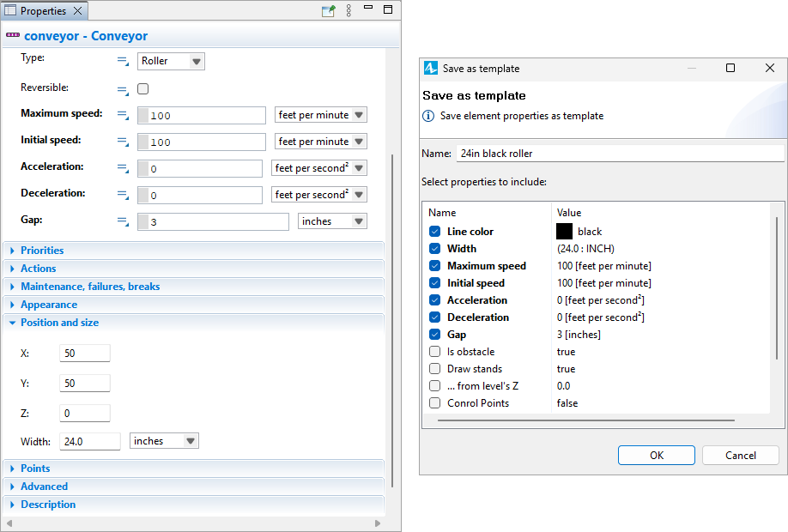This screenshot has height=532, width=788.
Task: Click the black Line color swatch
Action: pyautogui.click(x=564, y=232)
